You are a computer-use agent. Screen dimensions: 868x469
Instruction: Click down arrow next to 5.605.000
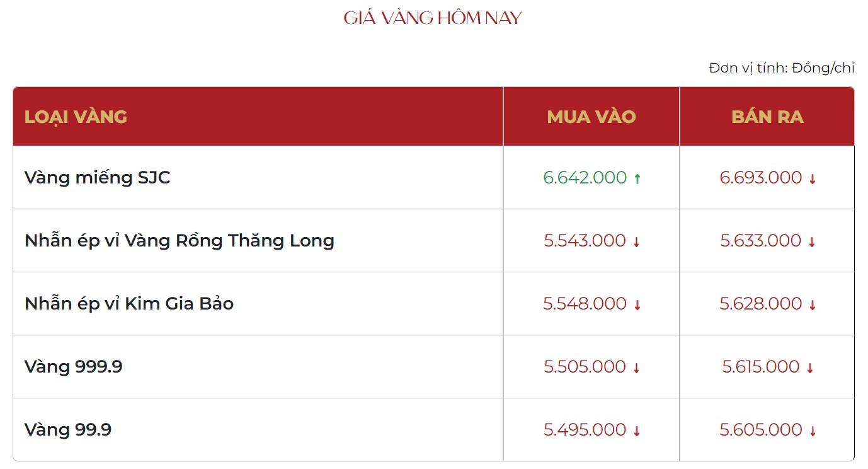(x=813, y=431)
